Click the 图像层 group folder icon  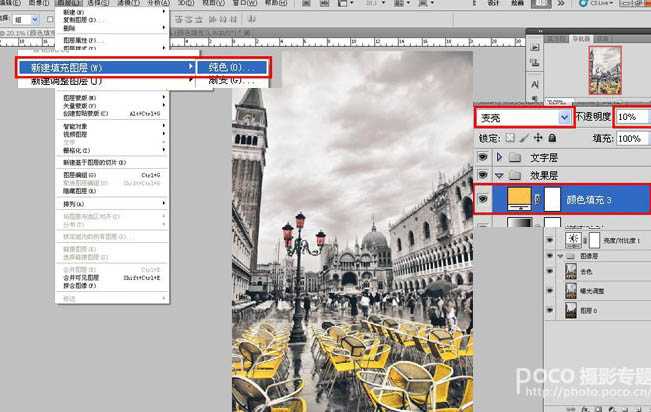(x=571, y=256)
